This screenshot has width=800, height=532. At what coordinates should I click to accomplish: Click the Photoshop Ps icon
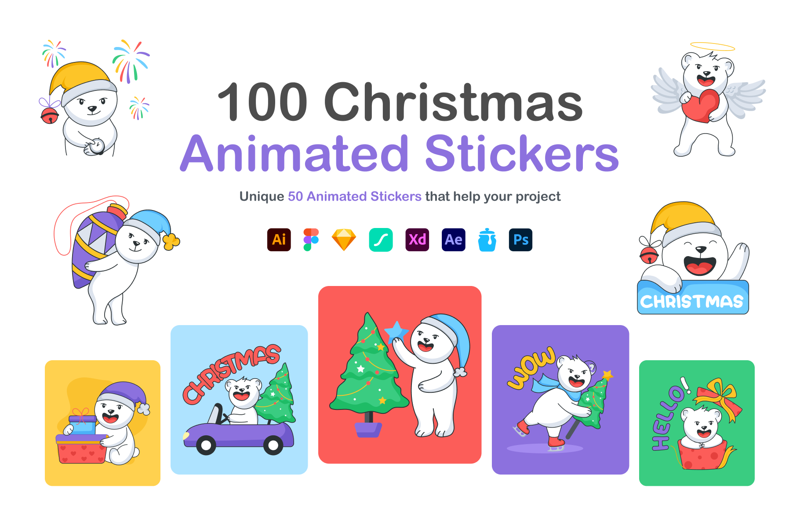520,240
